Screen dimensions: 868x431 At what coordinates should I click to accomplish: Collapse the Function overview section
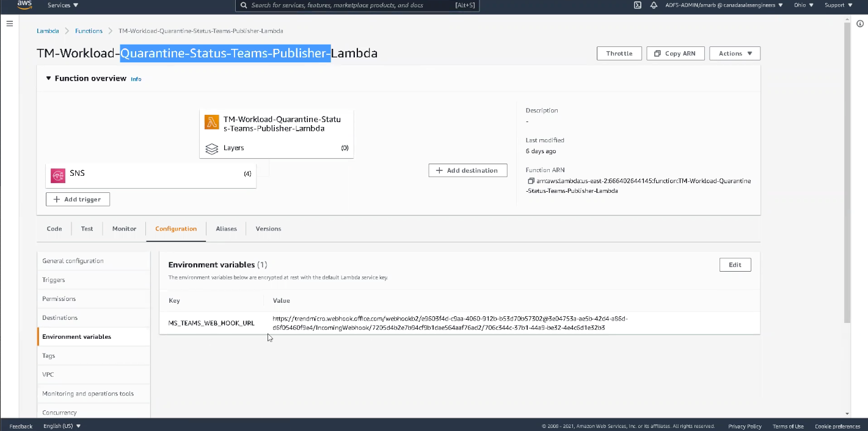click(49, 78)
